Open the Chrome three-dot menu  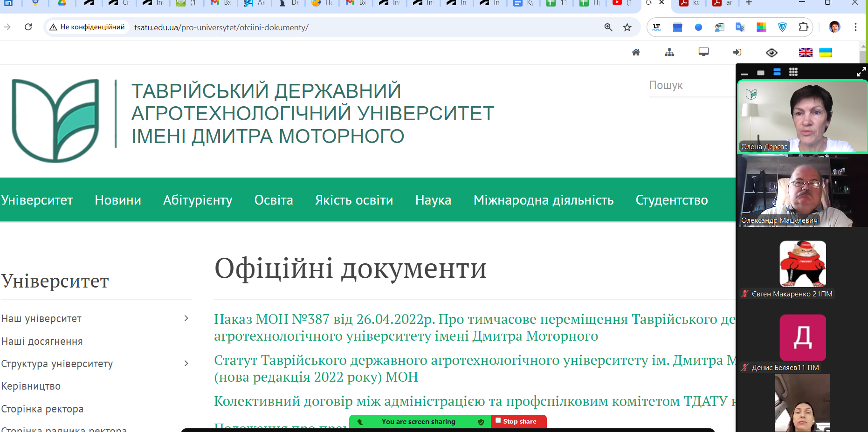(x=855, y=27)
